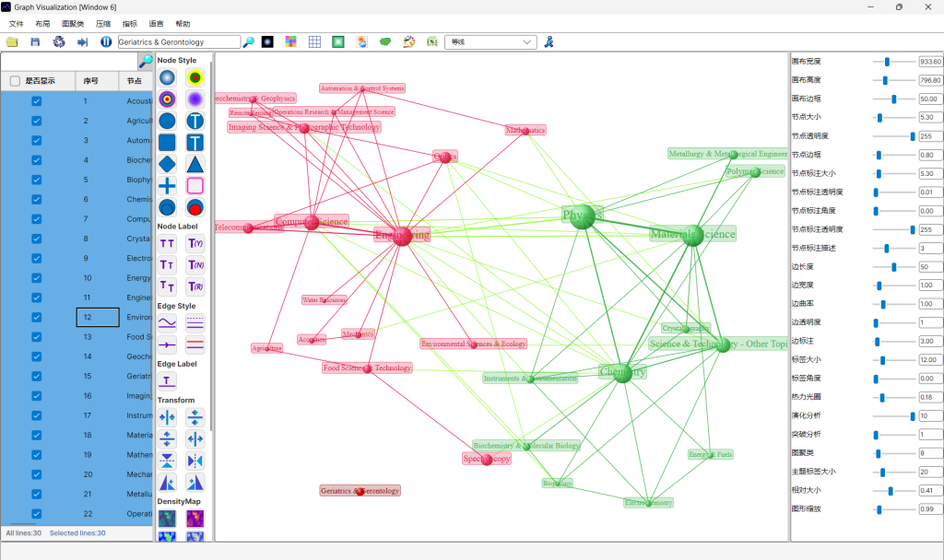Select the triangle node style
The image size is (944, 560).
[x=195, y=164]
